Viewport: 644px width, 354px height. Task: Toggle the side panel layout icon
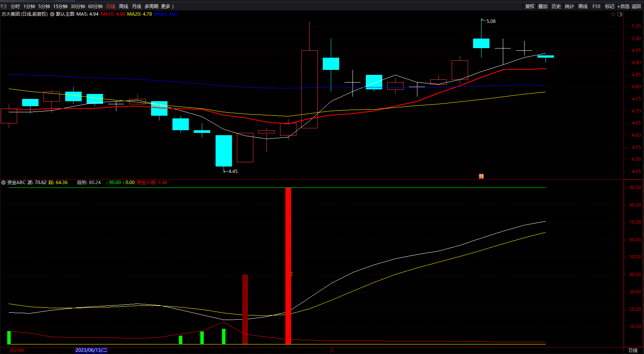(620, 14)
